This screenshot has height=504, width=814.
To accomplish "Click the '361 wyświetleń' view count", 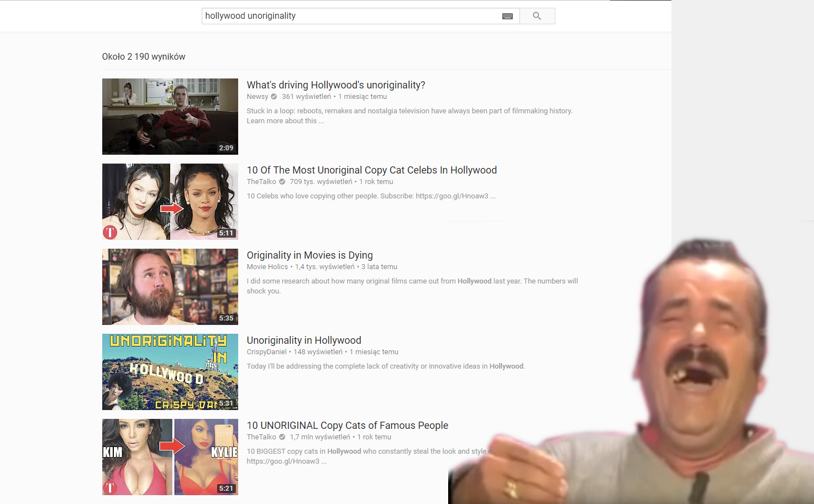I will pyautogui.click(x=307, y=97).
